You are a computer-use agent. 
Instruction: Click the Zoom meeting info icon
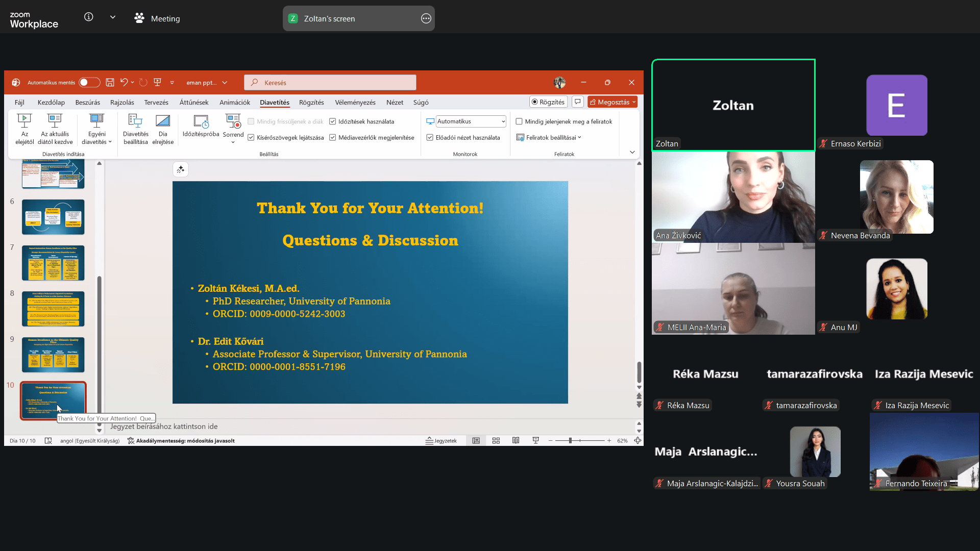(x=89, y=17)
